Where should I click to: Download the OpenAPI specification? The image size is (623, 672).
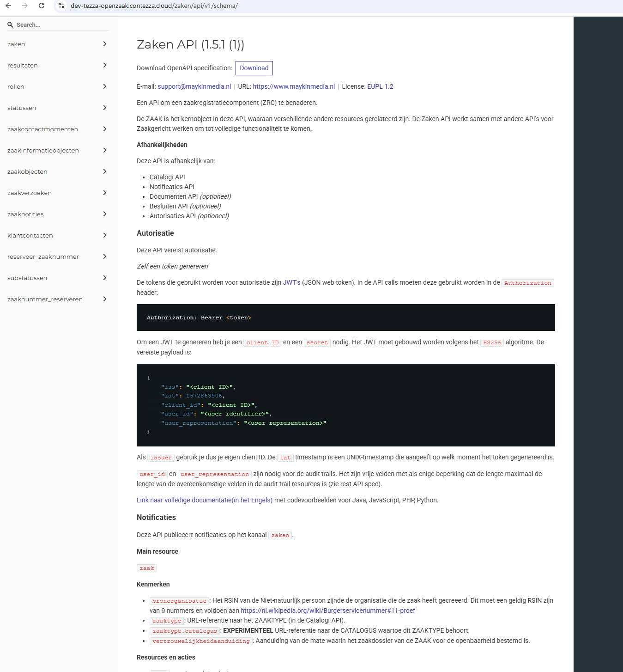point(254,68)
